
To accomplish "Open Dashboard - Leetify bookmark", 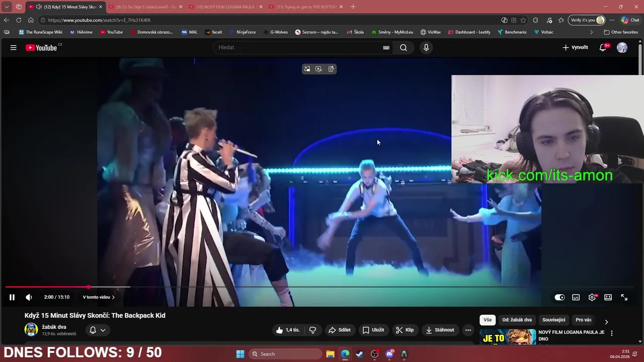I will pyautogui.click(x=469, y=32).
